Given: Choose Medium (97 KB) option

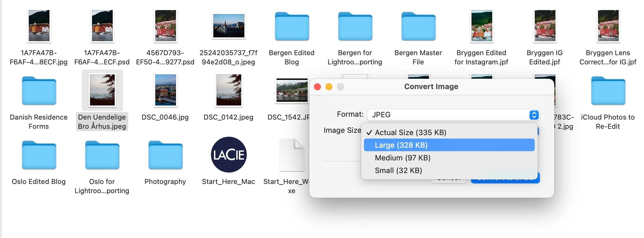Looking at the screenshot, I should pos(449,158).
